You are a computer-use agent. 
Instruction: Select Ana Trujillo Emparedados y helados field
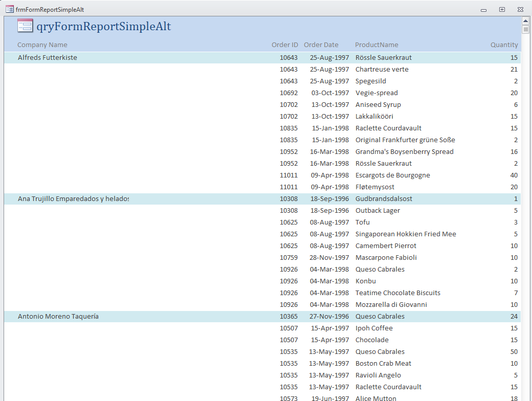tap(73, 199)
